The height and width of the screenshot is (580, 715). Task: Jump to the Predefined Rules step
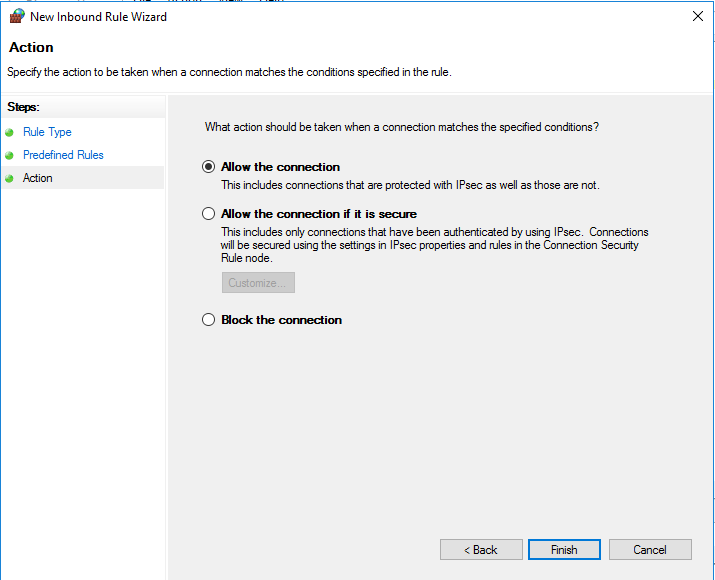point(63,155)
